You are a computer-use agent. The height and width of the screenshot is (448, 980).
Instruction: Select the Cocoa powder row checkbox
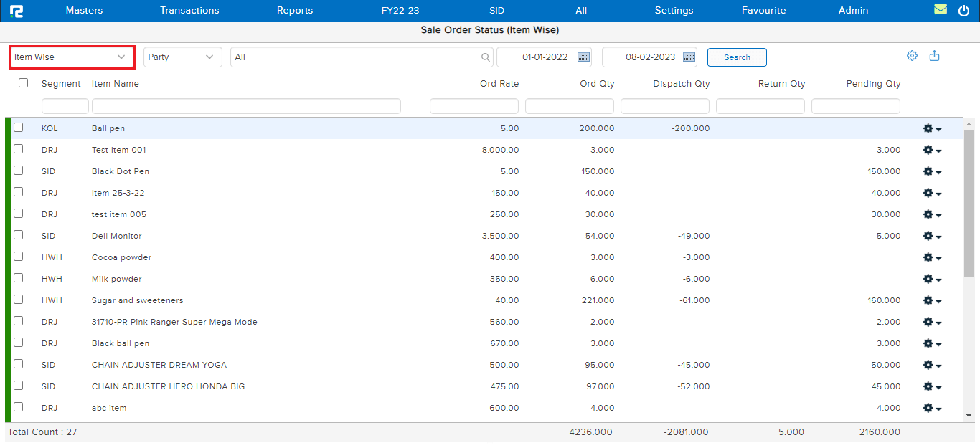[x=19, y=257]
